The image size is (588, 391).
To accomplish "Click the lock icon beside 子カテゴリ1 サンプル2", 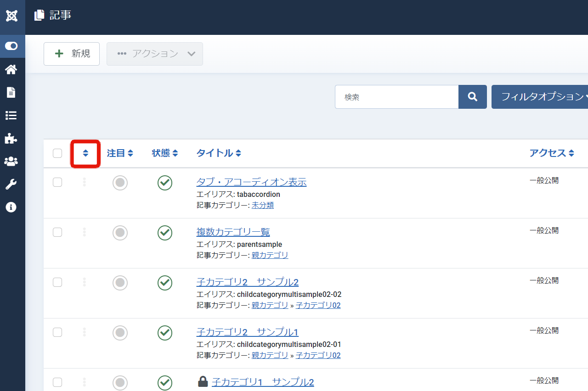I will 203,382.
